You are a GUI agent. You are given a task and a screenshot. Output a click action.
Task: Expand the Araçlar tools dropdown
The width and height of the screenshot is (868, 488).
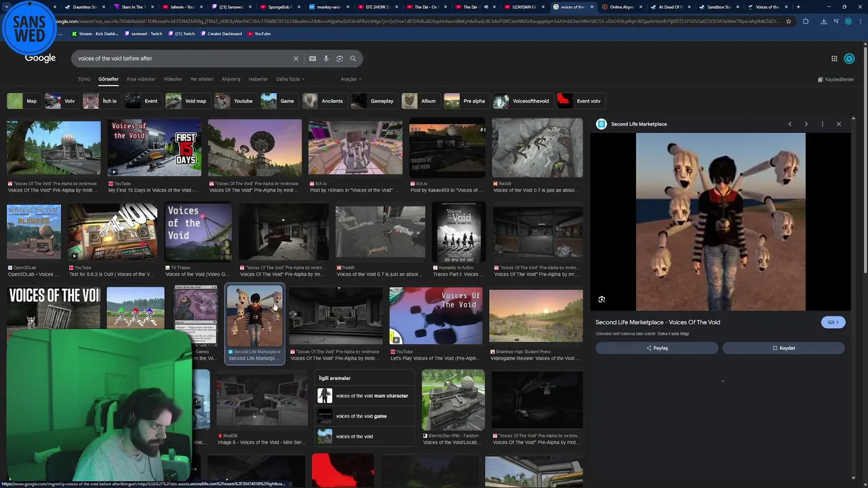(x=350, y=79)
